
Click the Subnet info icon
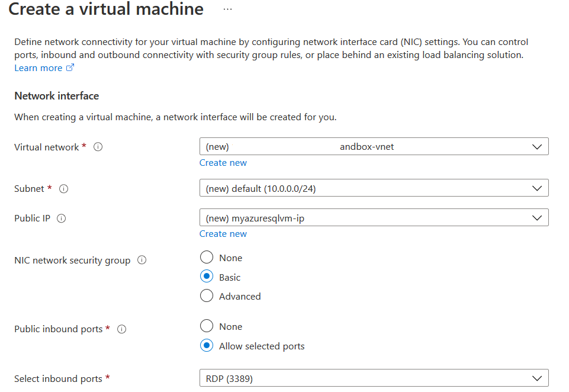(x=64, y=189)
